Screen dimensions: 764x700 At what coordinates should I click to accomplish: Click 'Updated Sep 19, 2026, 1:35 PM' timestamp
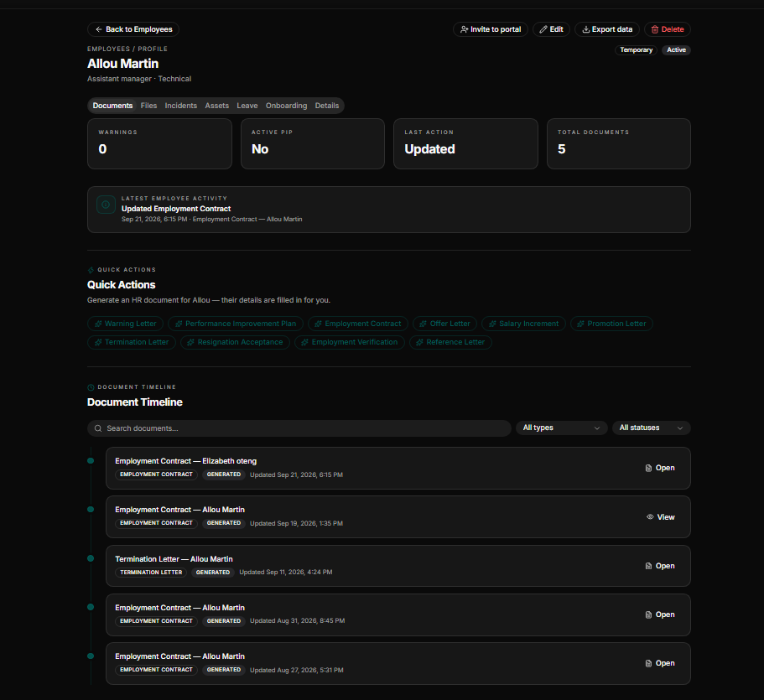coord(296,524)
